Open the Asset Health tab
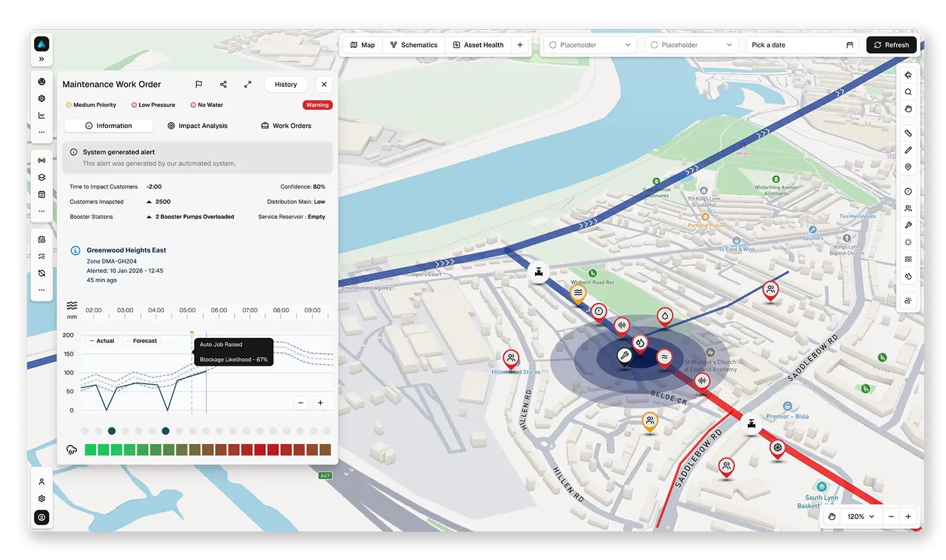This screenshot has height=560, width=946. coord(478,45)
